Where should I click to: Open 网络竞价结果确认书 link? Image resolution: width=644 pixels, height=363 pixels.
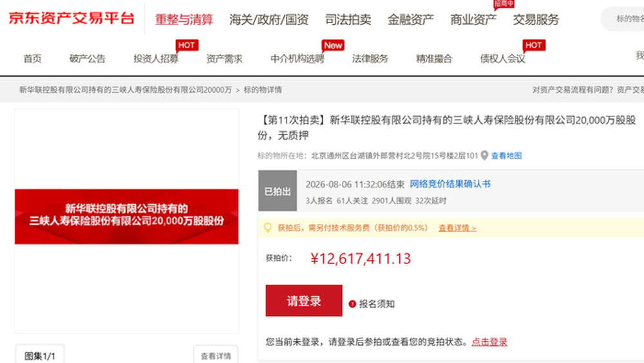[x=450, y=184]
